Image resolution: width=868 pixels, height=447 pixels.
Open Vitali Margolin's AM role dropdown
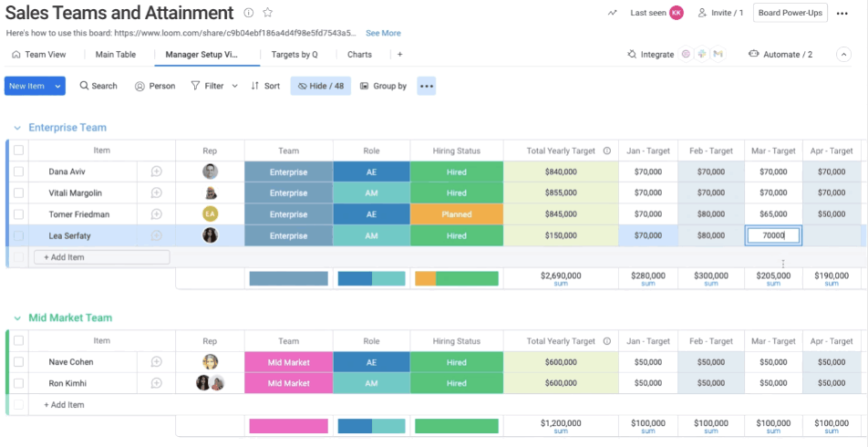(371, 192)
